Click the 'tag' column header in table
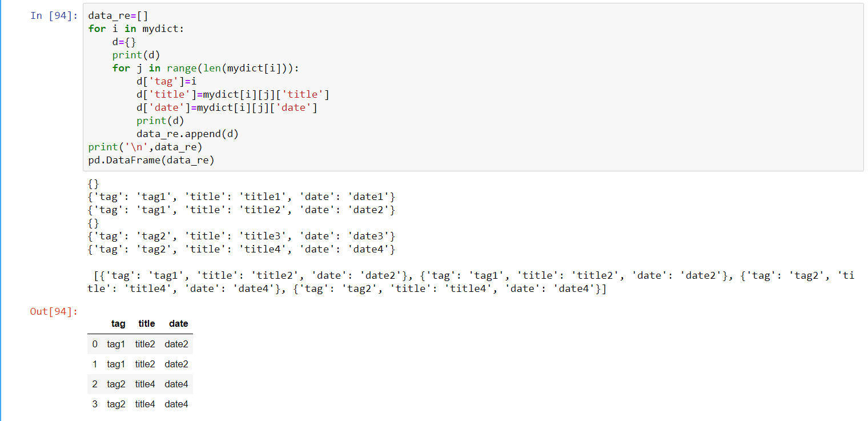 (x=118, y=323)
